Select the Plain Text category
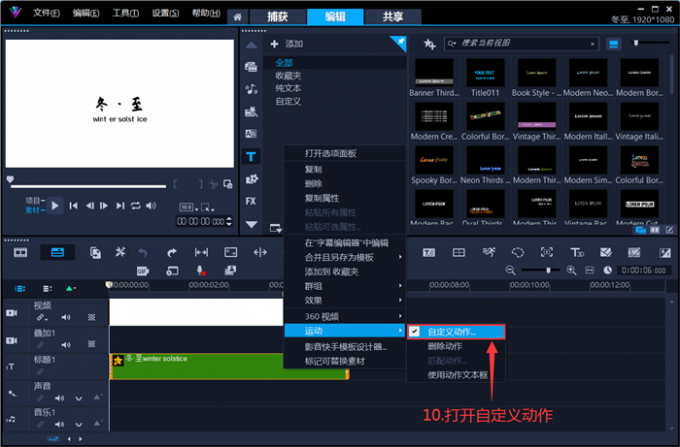 pos(288,88)
